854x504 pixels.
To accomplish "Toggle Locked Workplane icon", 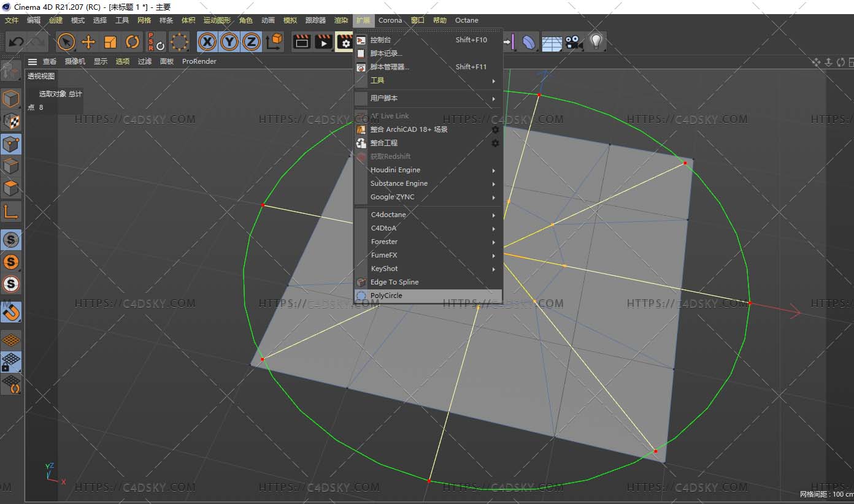I will pos(11,362).
